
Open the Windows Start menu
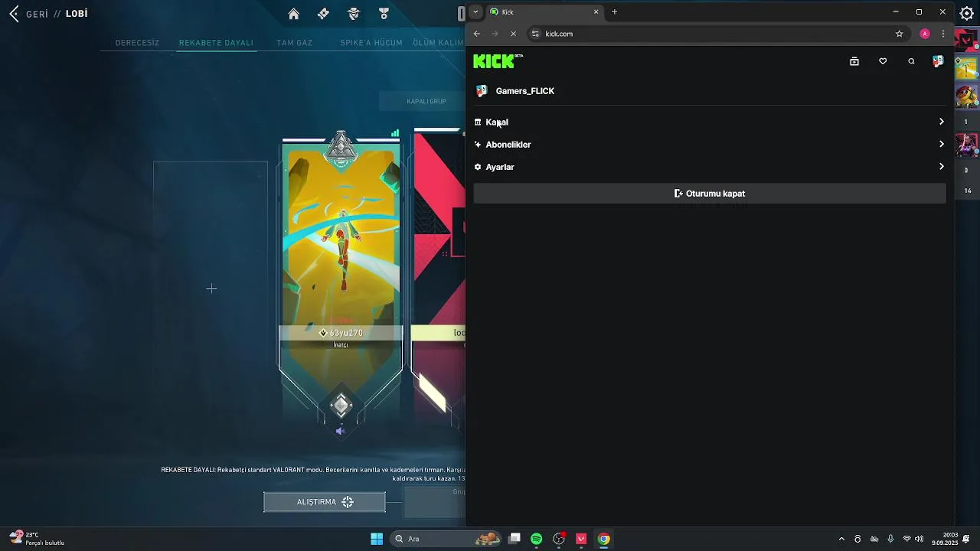click(377, 539)
